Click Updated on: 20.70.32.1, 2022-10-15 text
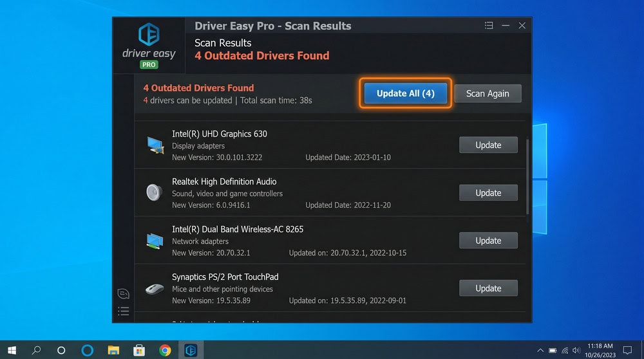This screenshot has height=359, width=644. pos(348,253)
